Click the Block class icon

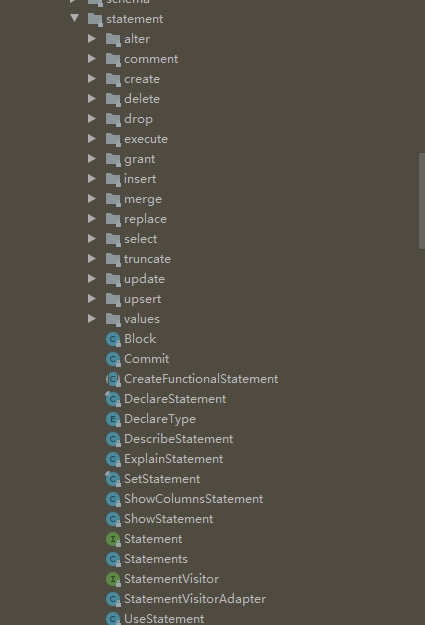(x=113, y=339)
